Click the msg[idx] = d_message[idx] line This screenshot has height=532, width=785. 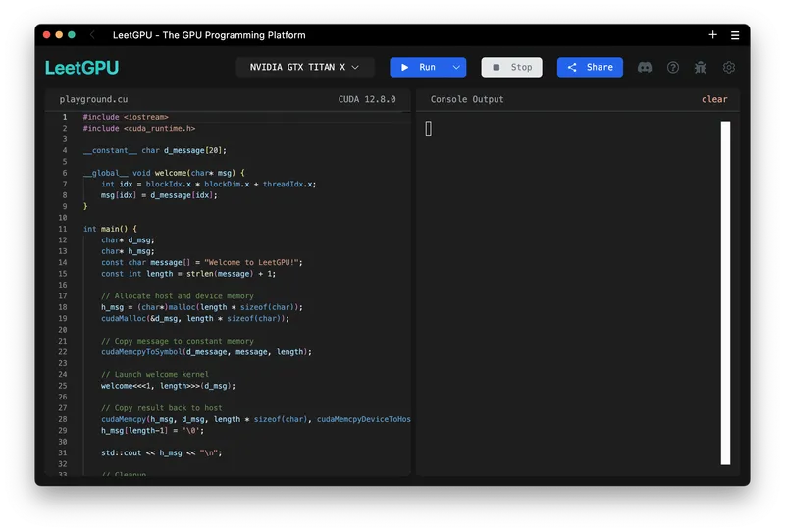(159, 195)
